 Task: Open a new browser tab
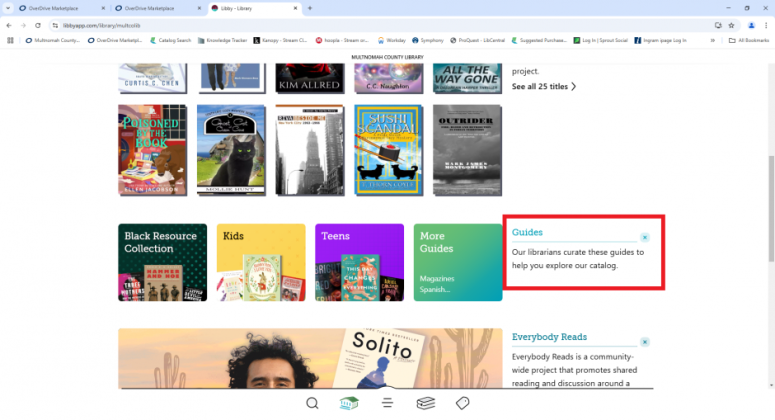310,8
